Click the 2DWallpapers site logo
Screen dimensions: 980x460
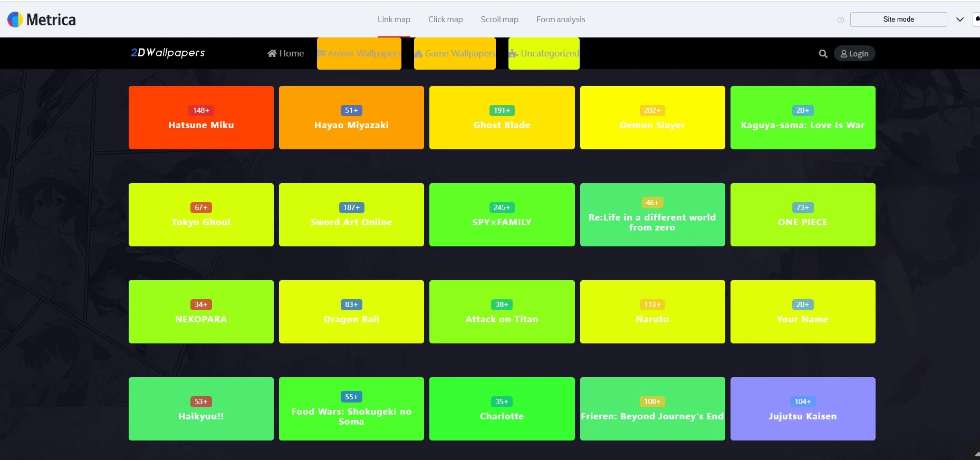(168, 53)
